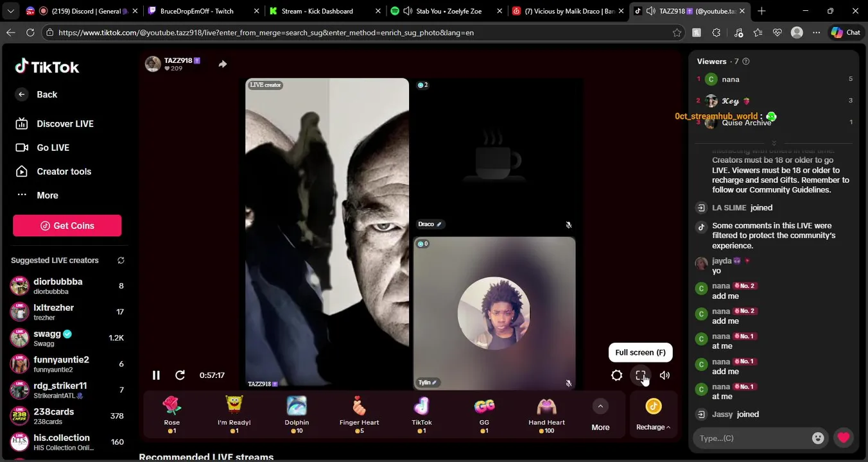Send the I'm Ready! gift
This screenshot has height=462, width=868.
point(234,415)
